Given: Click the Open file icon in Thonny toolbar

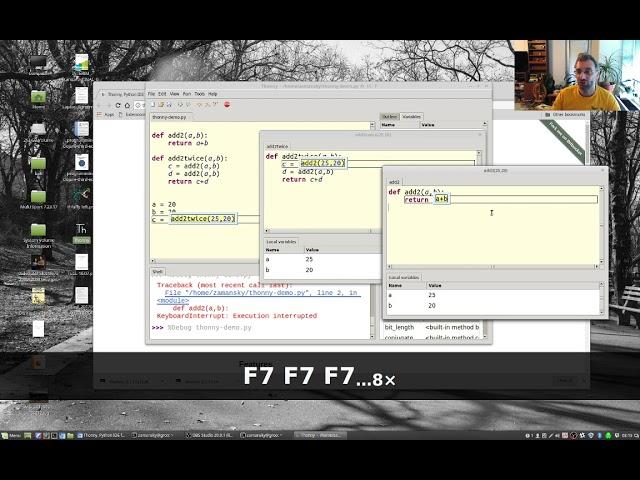Looking at the screenshot, I should 161,105.
